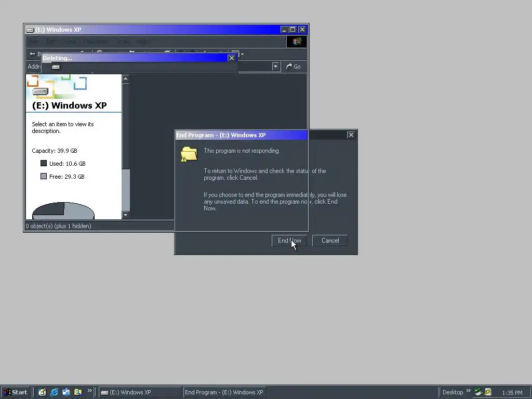The width and height of the screenshot is (532, 399).
Task: Expand the quick launch overflow chevron
Action: pyautogui.click(x=89, y=391)
